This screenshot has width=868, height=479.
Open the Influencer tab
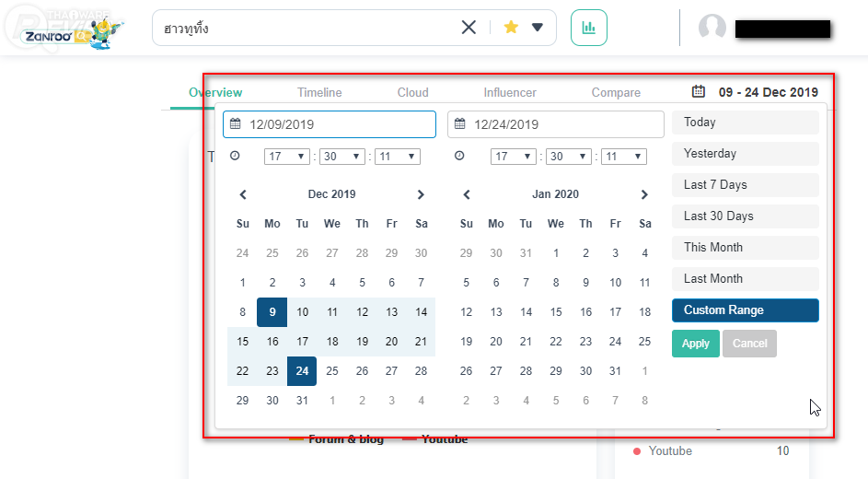510,92
